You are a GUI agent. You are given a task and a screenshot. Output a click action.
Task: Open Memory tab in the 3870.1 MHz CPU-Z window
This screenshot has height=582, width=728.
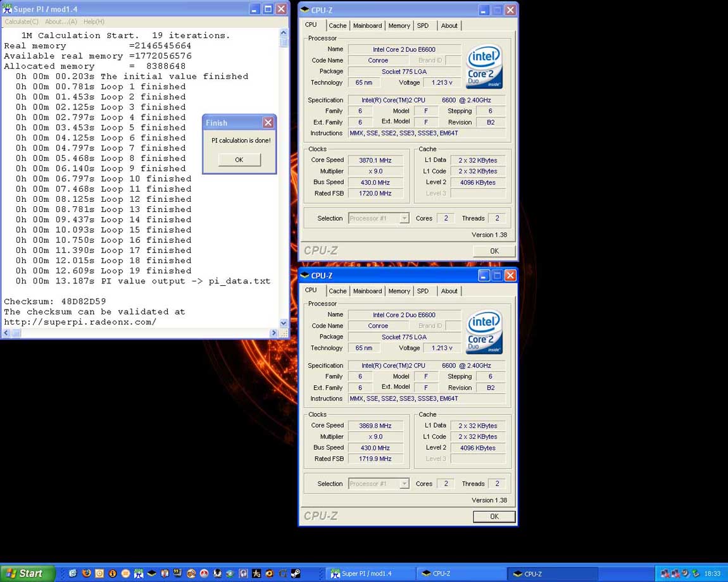coord(399,26)
